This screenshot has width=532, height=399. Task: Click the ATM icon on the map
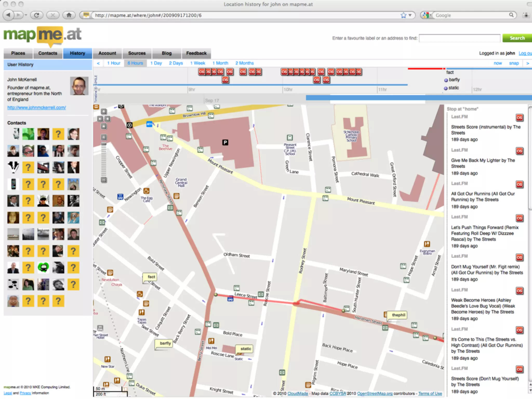(x=149, y=124)
